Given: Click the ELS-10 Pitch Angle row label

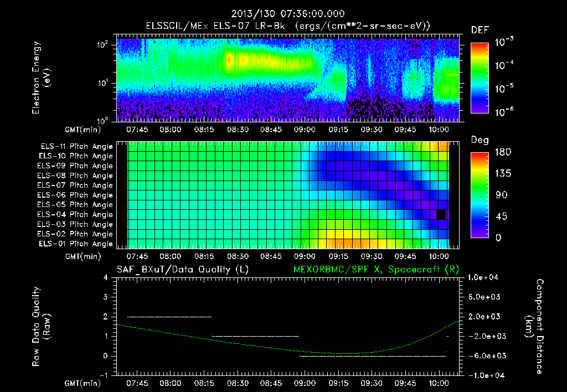Looking at the screenshot, I should pos(76,156).
